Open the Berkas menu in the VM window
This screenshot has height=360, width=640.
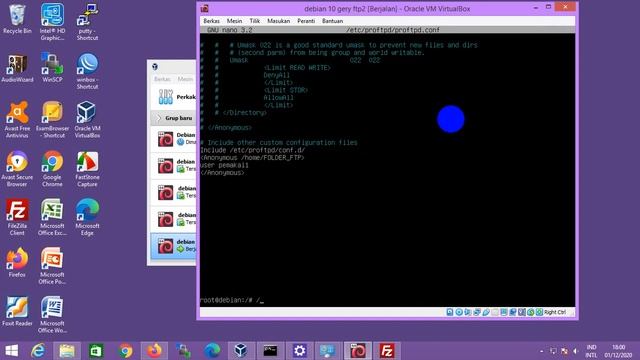(x=211, y=21)
